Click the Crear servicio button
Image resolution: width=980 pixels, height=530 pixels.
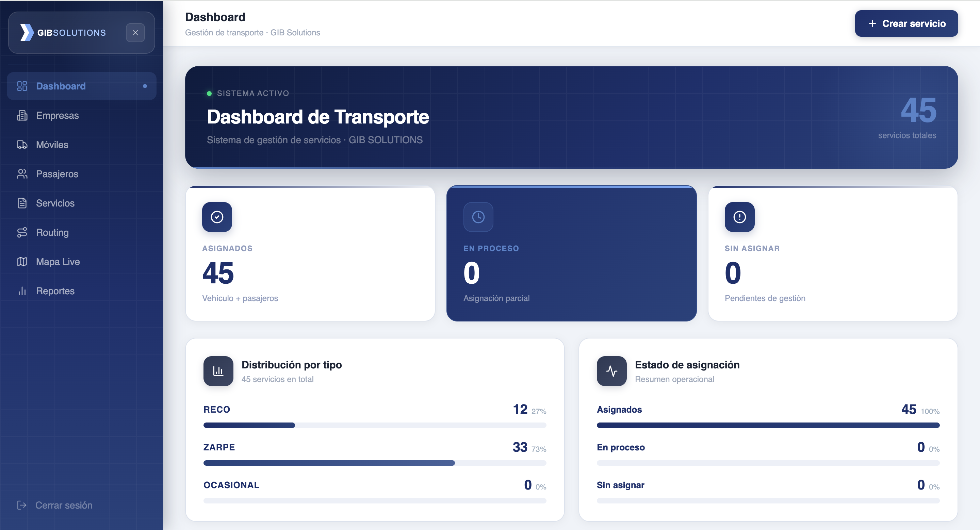[x=906, y=23]
